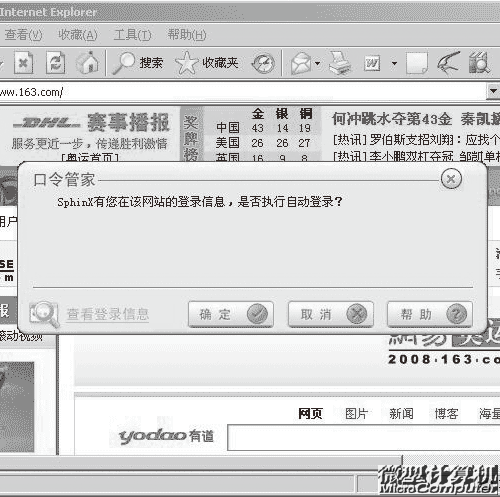Open the History clock icon

[263, 63]
